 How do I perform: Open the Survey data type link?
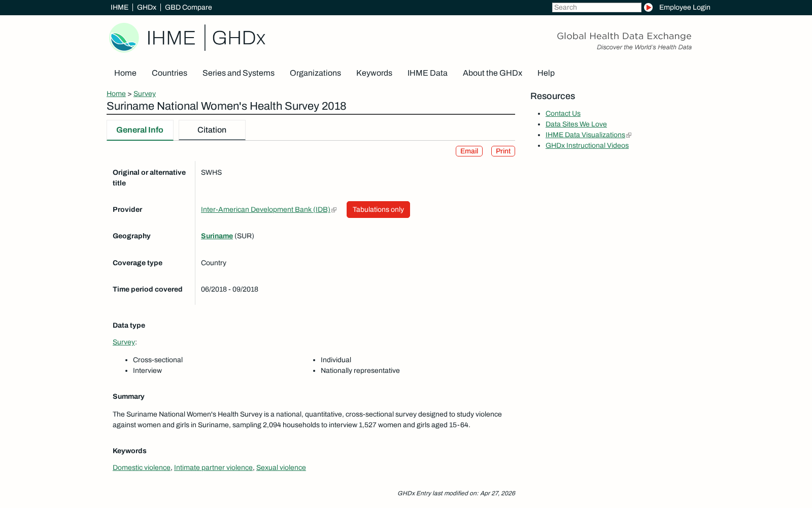pos(124,342)
